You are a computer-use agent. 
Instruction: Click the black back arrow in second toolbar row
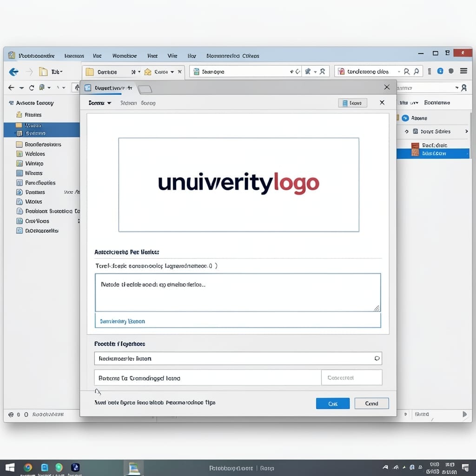coord(11,88)
